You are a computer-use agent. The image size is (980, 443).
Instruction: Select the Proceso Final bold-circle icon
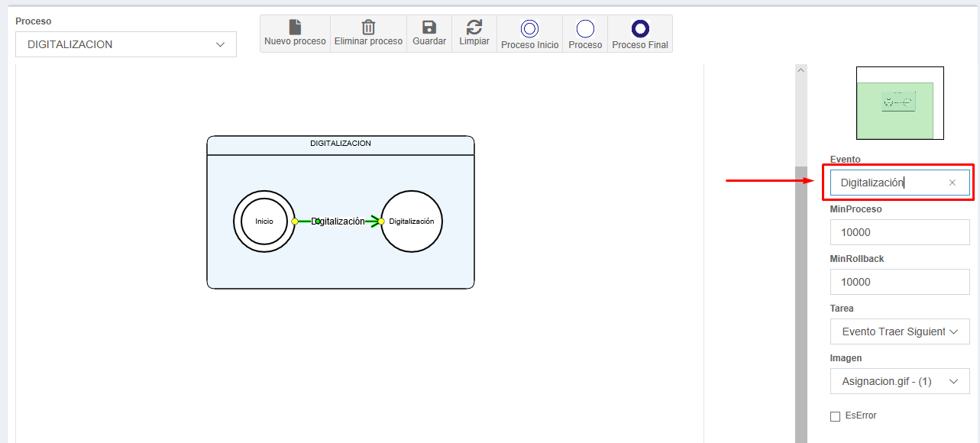point(640,29)
